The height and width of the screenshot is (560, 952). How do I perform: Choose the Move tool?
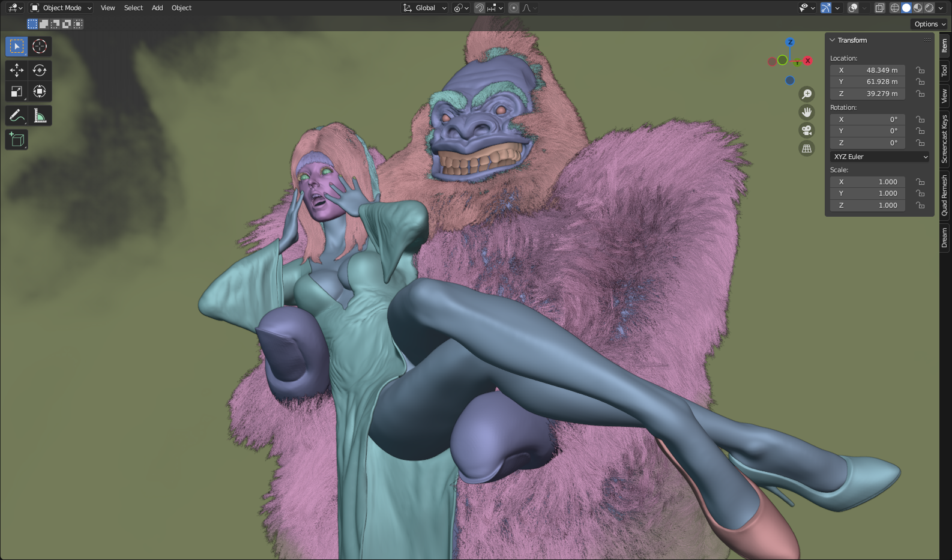click(17, 70)
